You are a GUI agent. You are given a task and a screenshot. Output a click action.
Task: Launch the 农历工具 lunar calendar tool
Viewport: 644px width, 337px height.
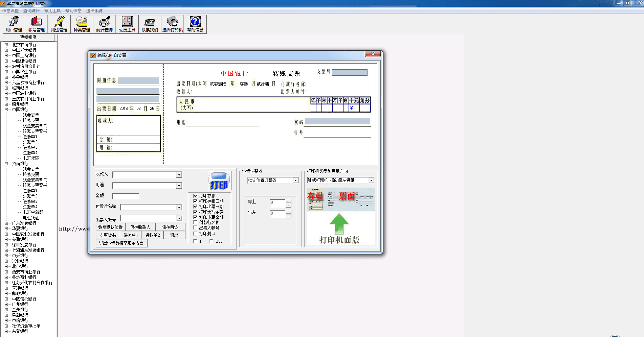pyautogui.click(x=127, y=24)
